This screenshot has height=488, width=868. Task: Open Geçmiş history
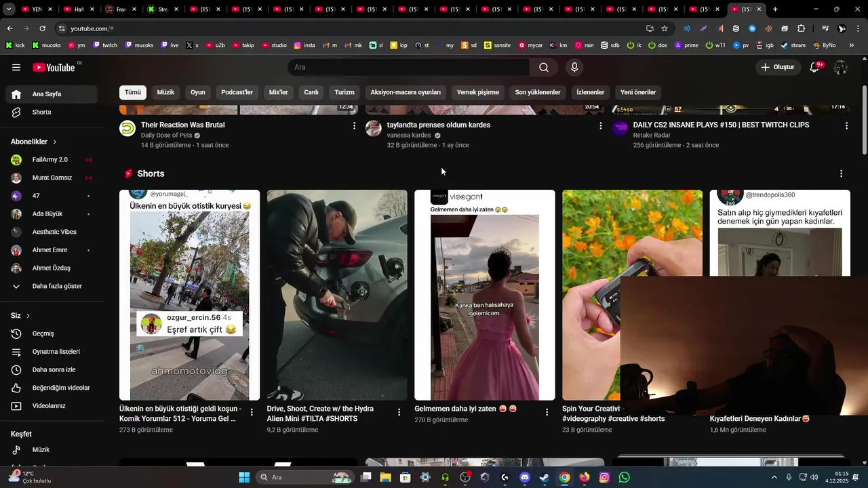[x=52, y=333]
